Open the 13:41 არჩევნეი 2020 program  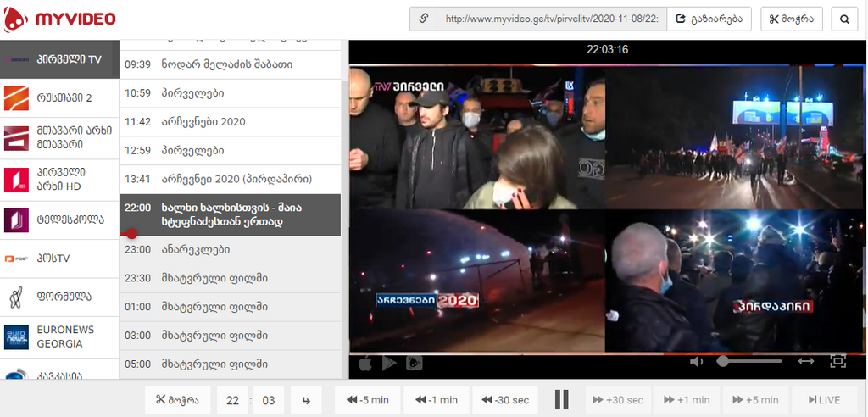(230, 180)
